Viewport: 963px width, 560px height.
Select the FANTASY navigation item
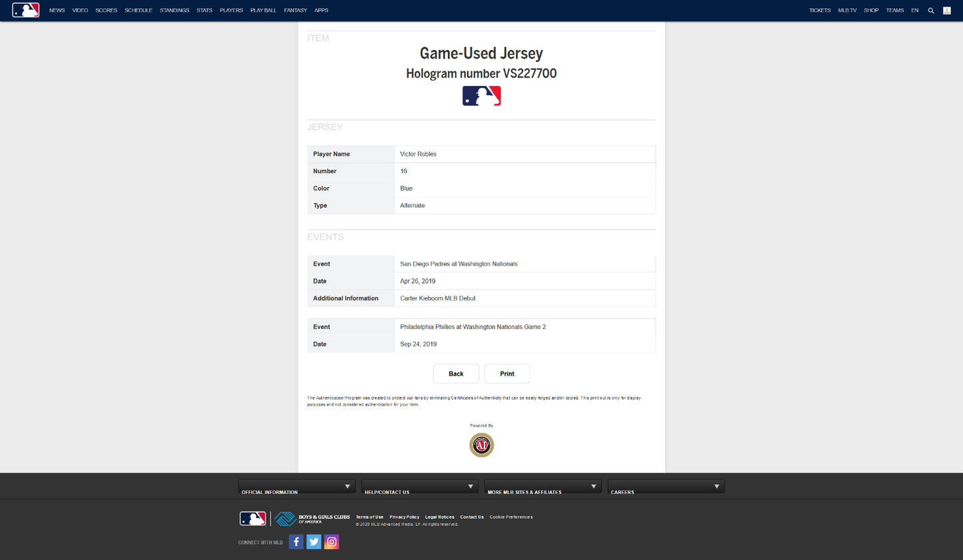click(295, 10)
